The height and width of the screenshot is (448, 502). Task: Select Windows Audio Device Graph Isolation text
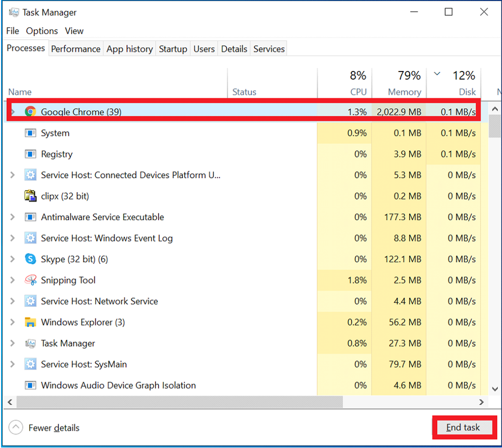tap(119, 385)
